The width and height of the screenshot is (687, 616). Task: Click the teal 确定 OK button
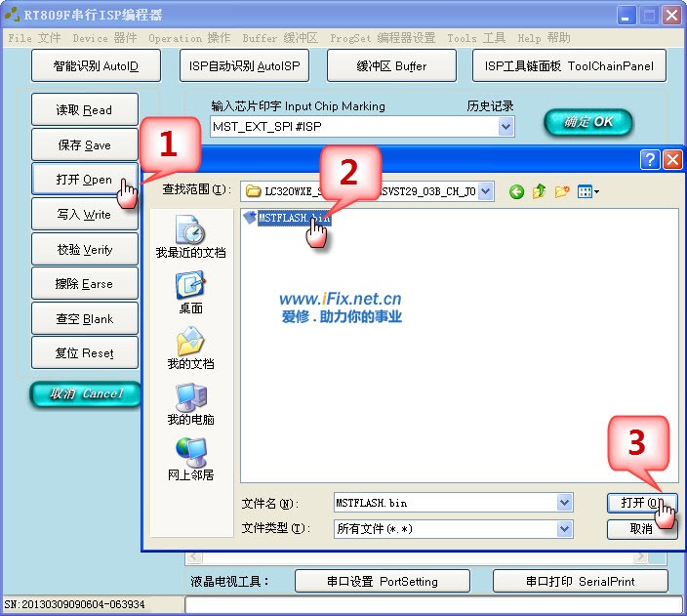click(x=588, y=122)
